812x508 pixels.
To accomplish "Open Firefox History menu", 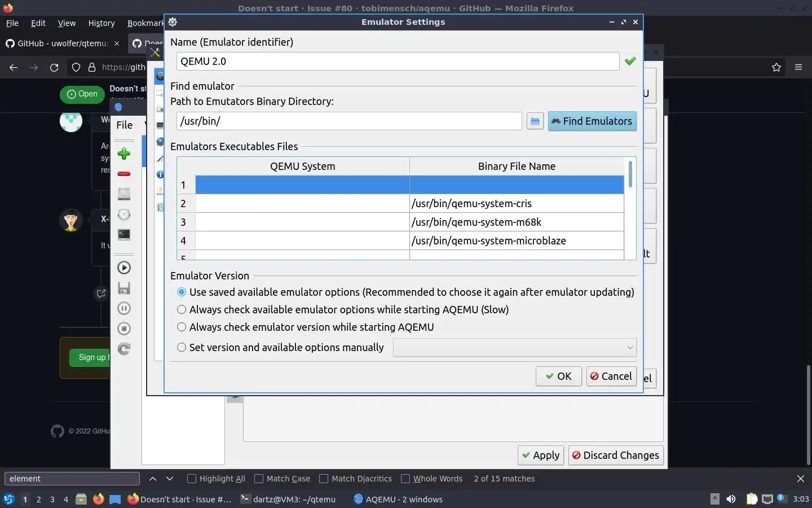I will click(x=101, y=23).
